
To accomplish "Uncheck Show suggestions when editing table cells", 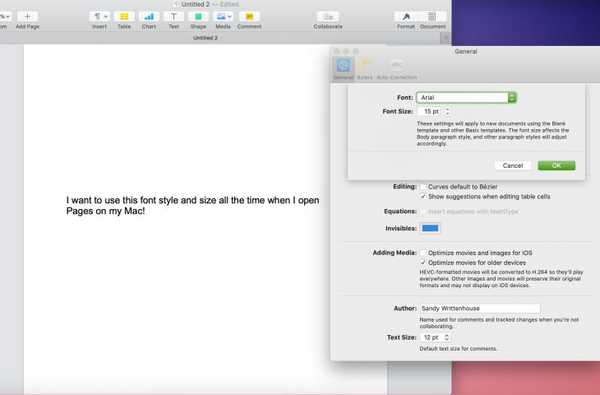I will 423,196.
